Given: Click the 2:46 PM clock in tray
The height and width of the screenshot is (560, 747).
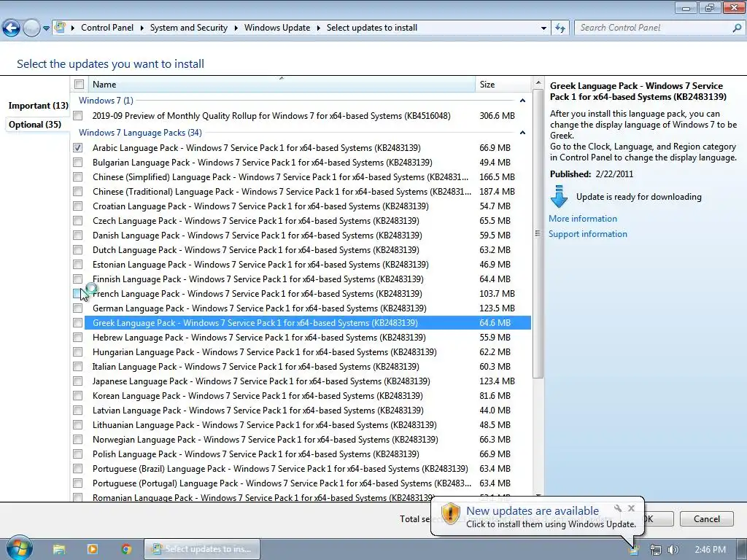Looking at the screenshot, I should (x=710, y=550).
